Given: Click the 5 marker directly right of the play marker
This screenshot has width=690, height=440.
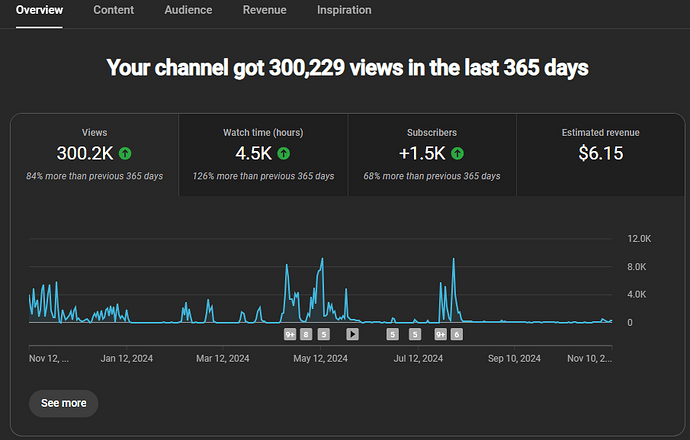Looking at the screenshot, I should tap(392, 334).
